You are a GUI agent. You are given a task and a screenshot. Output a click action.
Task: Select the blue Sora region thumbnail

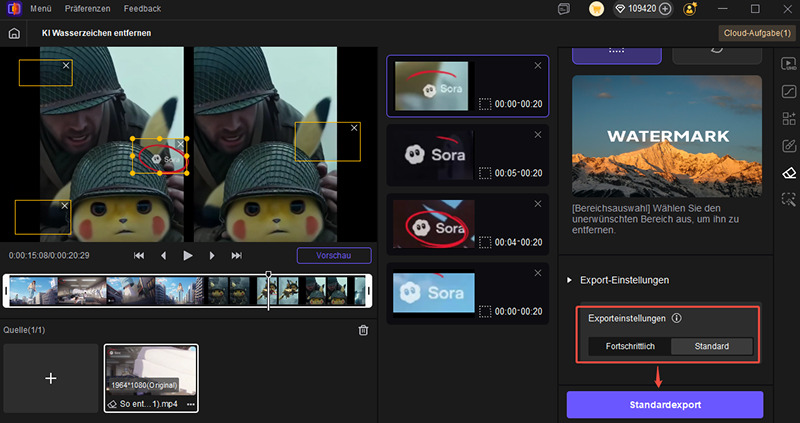tap(433, 293)
